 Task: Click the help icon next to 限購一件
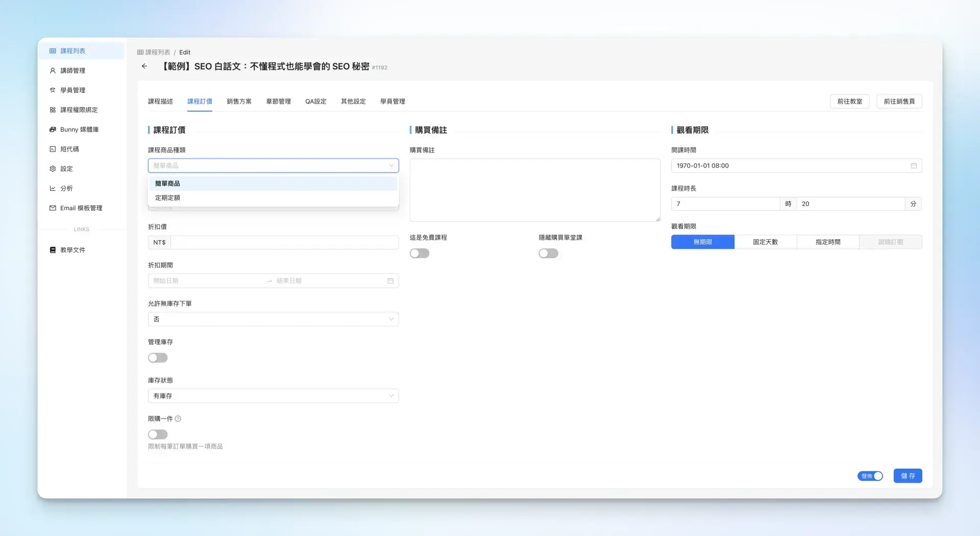point(178,419)
